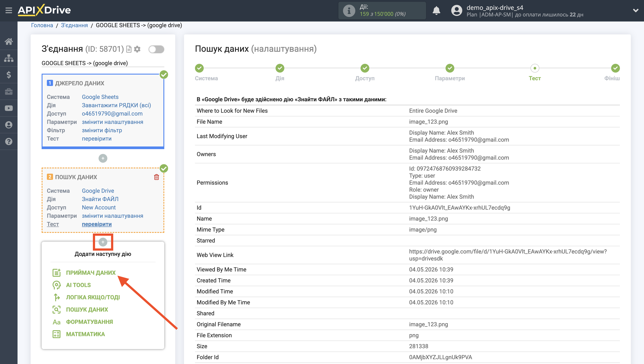Viewport: 644px width, 364px height.
Task: Open the profile sidebar icon
Action: coord(9,125)
